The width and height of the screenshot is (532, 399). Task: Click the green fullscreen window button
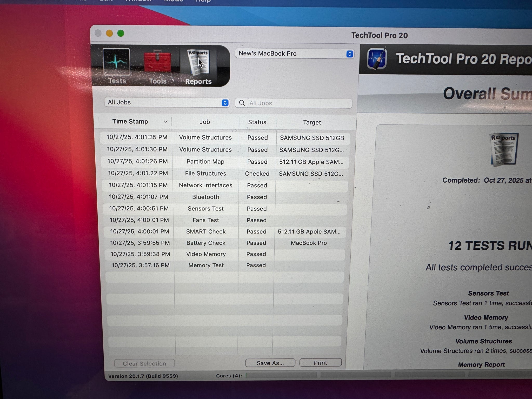pos(121,33)
